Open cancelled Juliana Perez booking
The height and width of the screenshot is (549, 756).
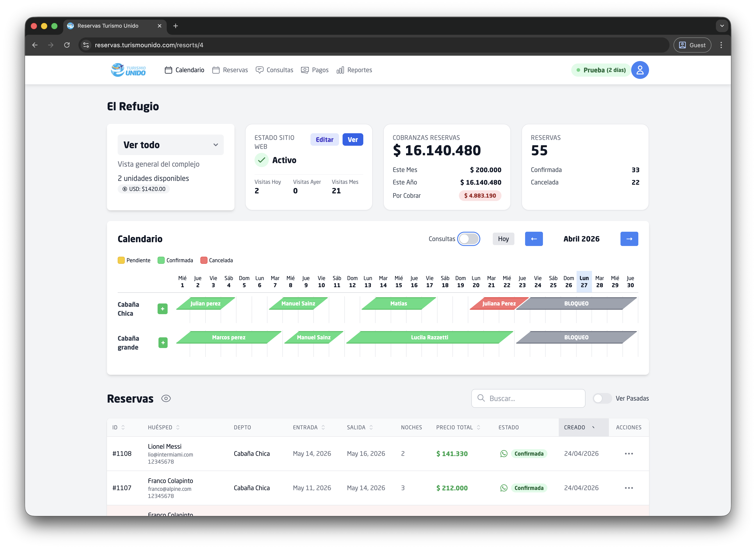pyautogui.click(x=499, y=303)
